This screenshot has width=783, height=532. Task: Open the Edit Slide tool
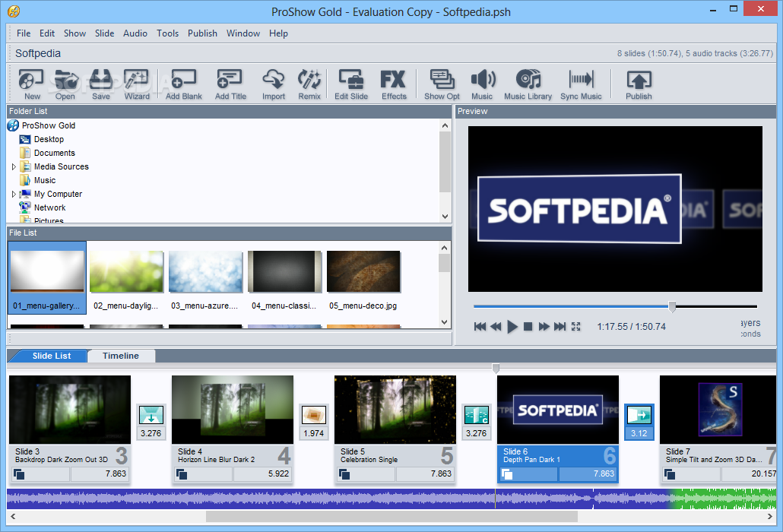tap(351, 85)
